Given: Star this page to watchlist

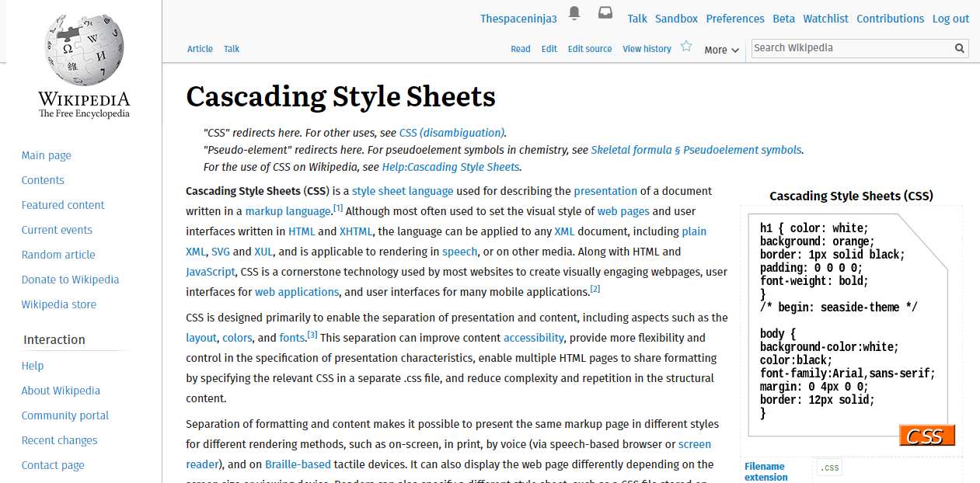Looking at the screenshot, I should pos(686,47).
